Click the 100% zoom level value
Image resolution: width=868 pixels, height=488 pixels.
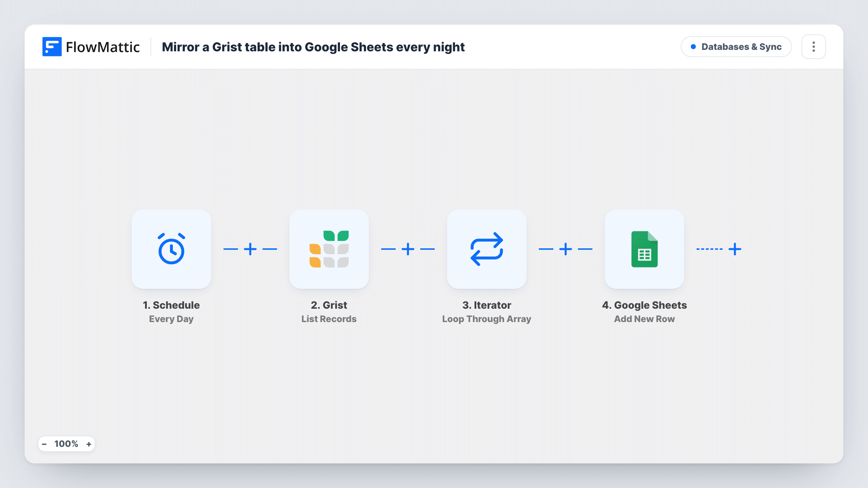pyautogui.click(x=66, y=444)
